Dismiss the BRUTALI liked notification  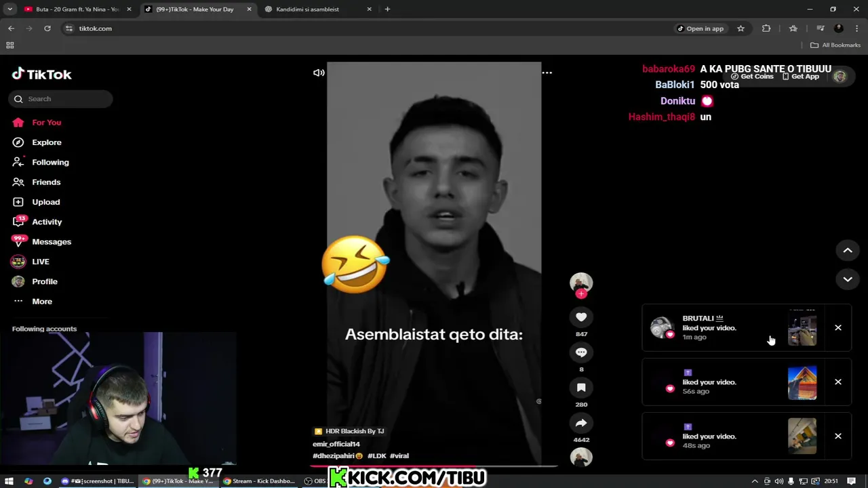pos(838,328)
